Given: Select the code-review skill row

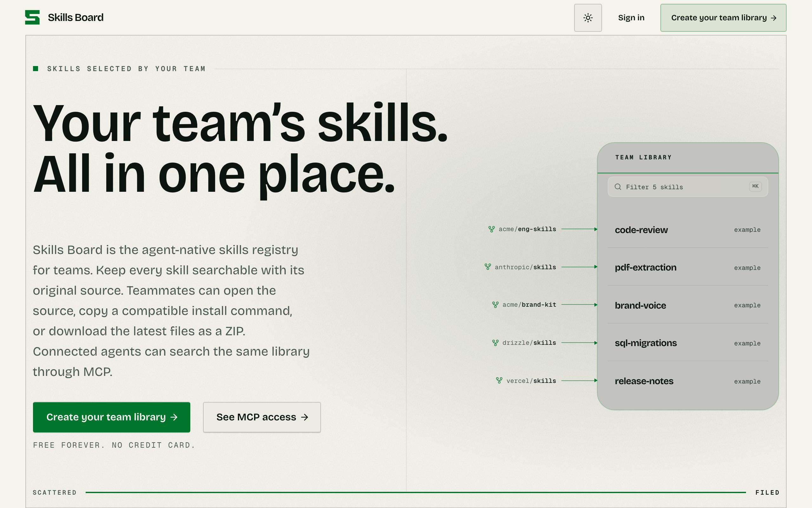Looking at the screenshot, I should point(688,230).
